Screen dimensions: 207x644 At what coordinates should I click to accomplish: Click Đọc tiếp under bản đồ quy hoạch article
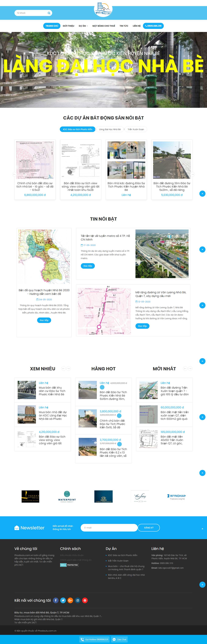[x=44, y=320]
